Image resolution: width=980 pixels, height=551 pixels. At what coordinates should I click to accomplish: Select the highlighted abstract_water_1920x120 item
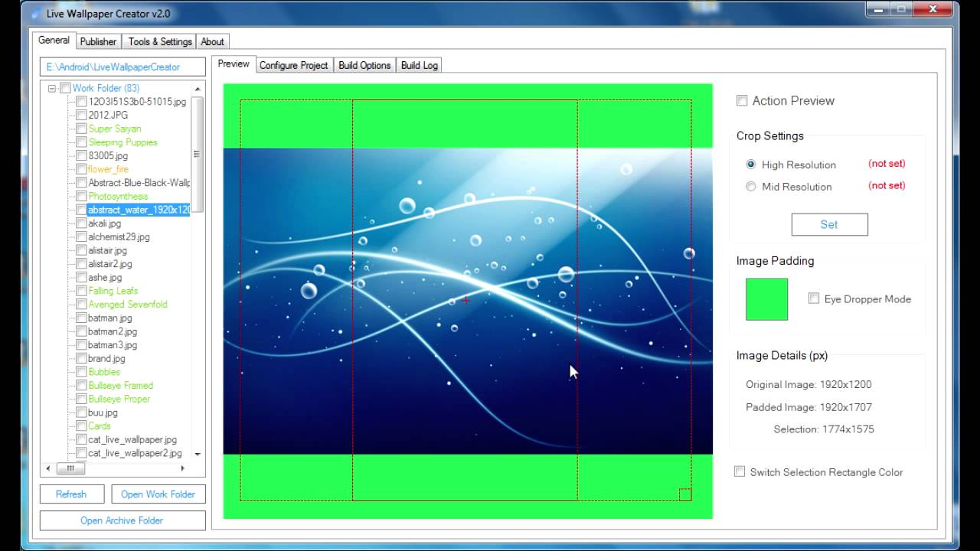point(139,210)
